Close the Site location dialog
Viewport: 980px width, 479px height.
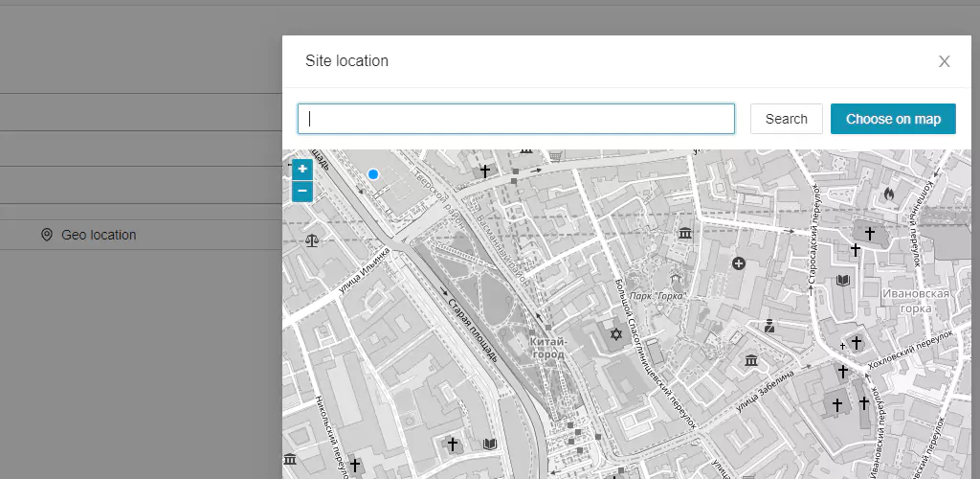(944, 61)
